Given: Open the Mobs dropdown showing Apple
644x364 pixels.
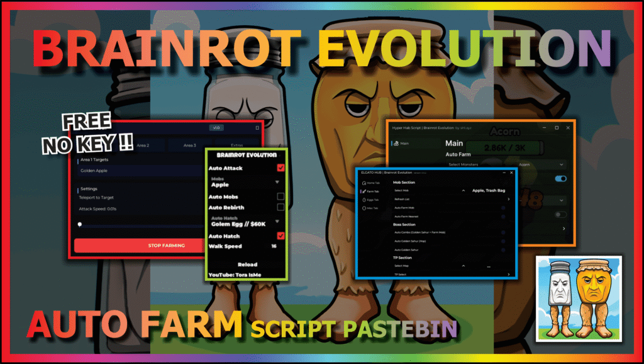Looking at the screenshot, I should 246,182.
